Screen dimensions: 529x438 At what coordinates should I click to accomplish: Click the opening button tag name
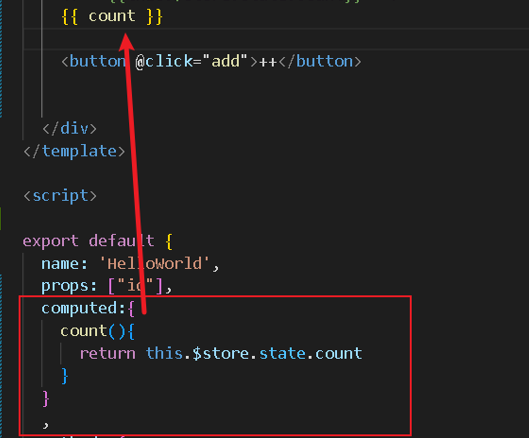pos(98,61)
